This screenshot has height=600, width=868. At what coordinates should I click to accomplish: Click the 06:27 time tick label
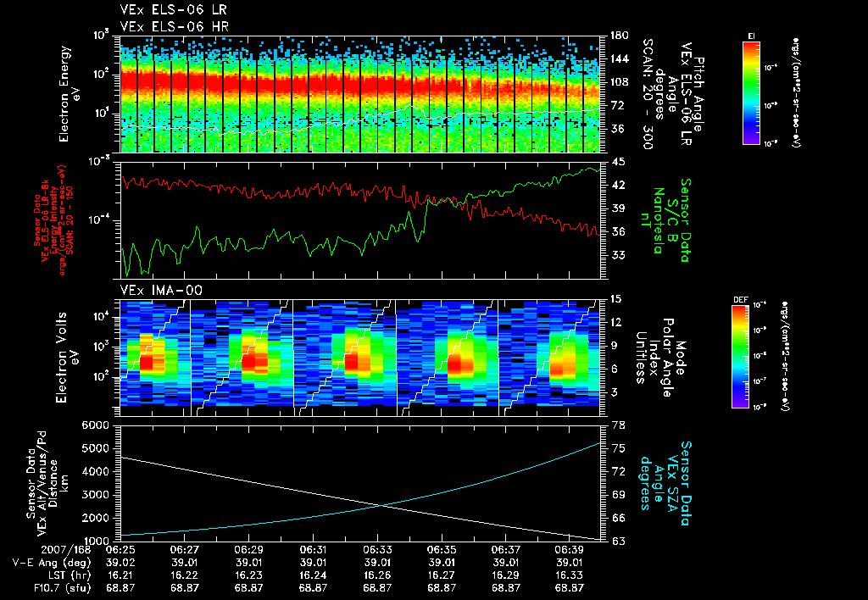184,551
